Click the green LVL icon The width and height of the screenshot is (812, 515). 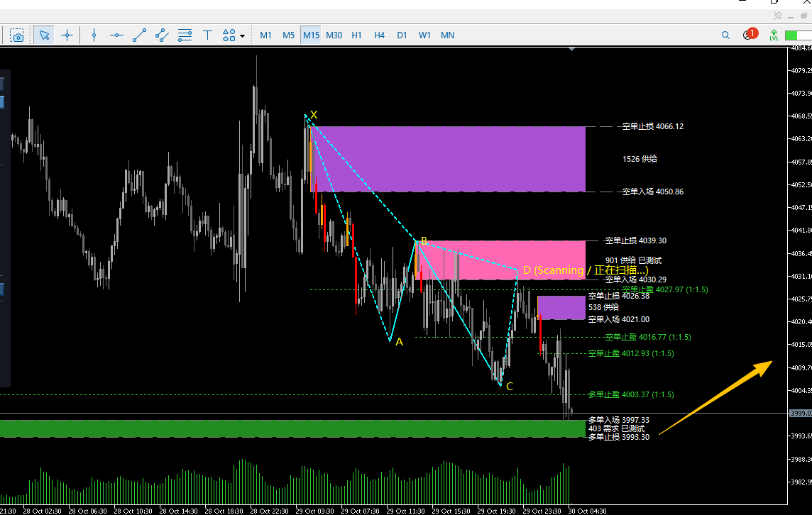(774, 35)
